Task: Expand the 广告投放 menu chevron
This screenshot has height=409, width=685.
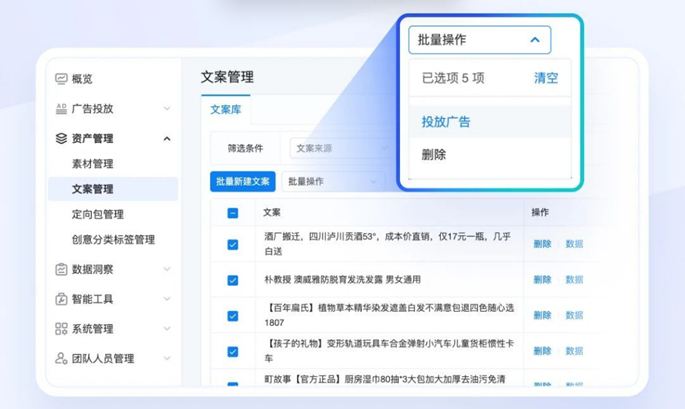Action: pyautogui.click(x=167, y=108)
